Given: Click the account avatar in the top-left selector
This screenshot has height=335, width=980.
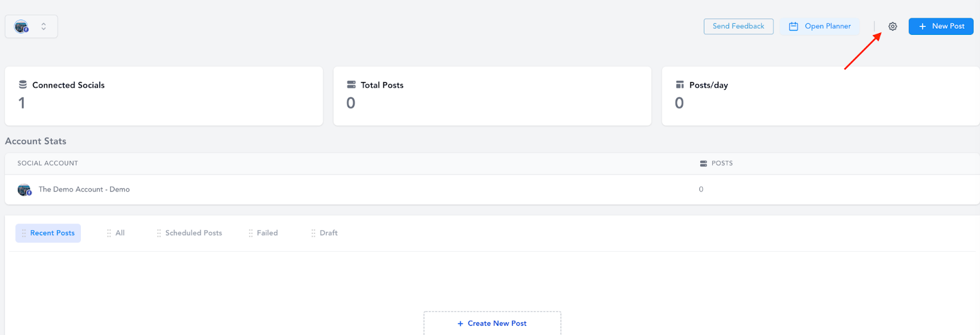Looking at the screenshot, I should (x=21, y=26).
